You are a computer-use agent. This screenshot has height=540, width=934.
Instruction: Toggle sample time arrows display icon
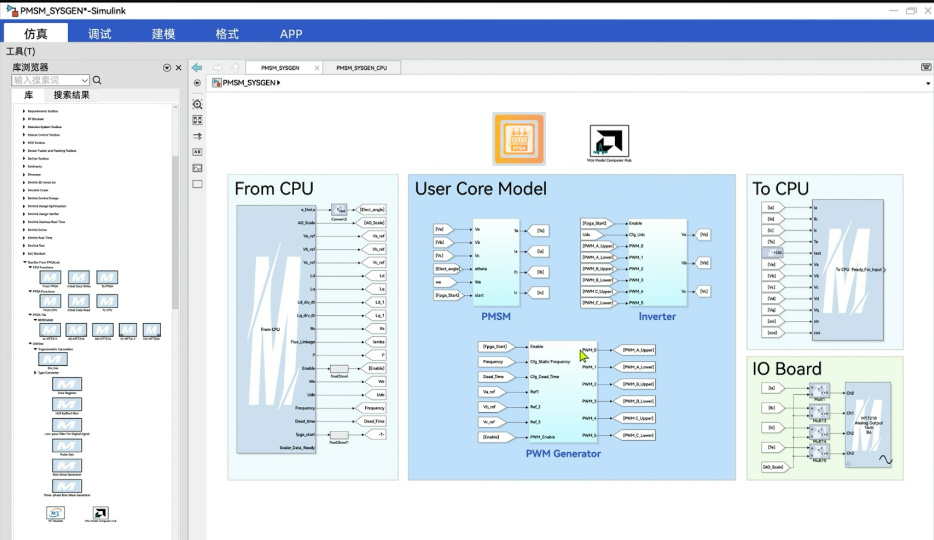[197, 136]
